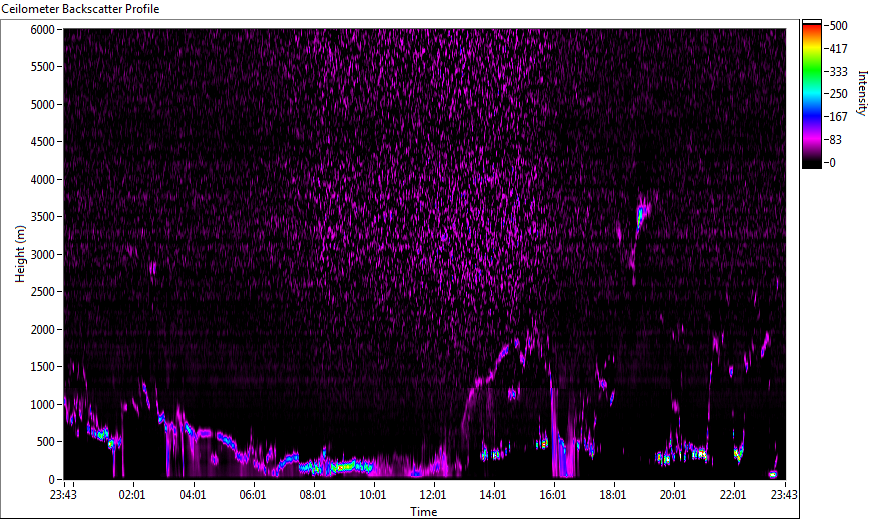Click the Ceilometer Backscatter Profile title
The width and height of the screenshot is (872, 519).
pos(80,9)
